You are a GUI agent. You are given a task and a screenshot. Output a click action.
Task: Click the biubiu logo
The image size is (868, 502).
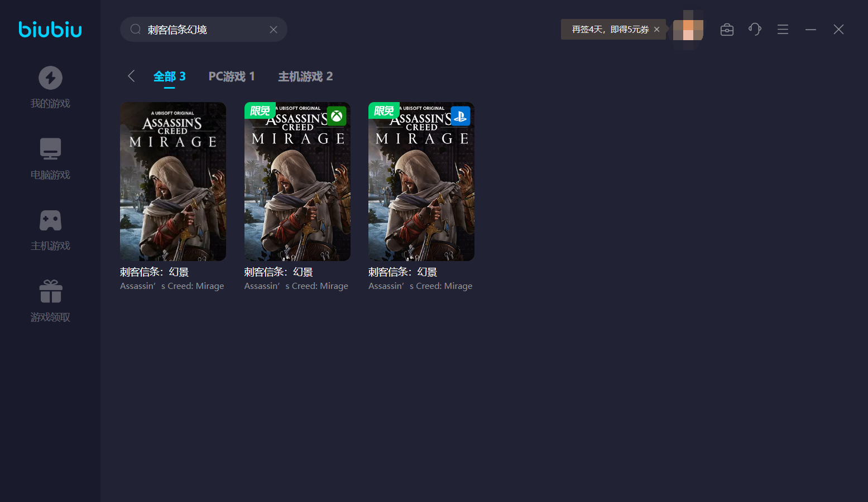pos(50,29)
